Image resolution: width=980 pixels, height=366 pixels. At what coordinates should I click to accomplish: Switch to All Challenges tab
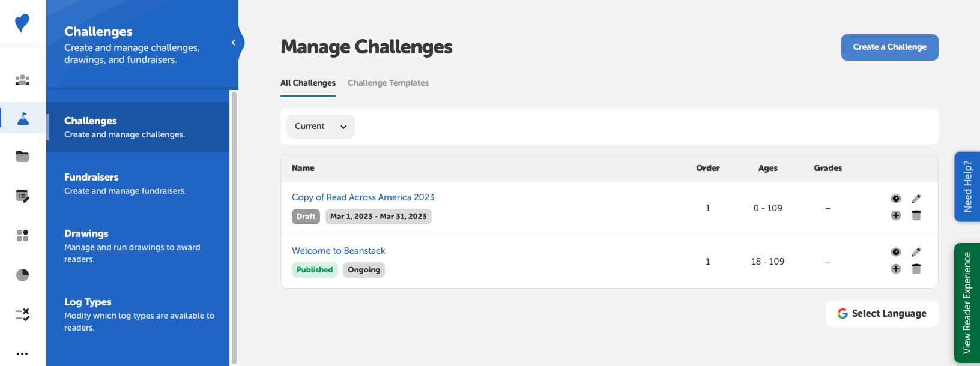pyautogui.click(x=308, y=83)
